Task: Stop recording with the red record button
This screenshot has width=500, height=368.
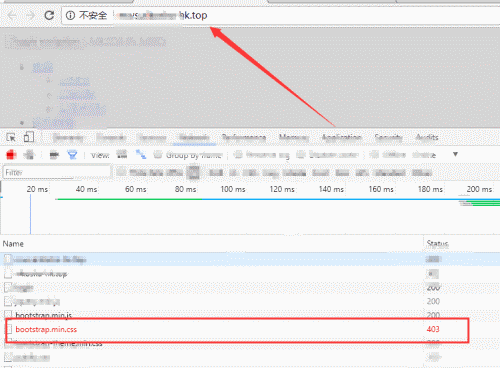Action: 11,155
